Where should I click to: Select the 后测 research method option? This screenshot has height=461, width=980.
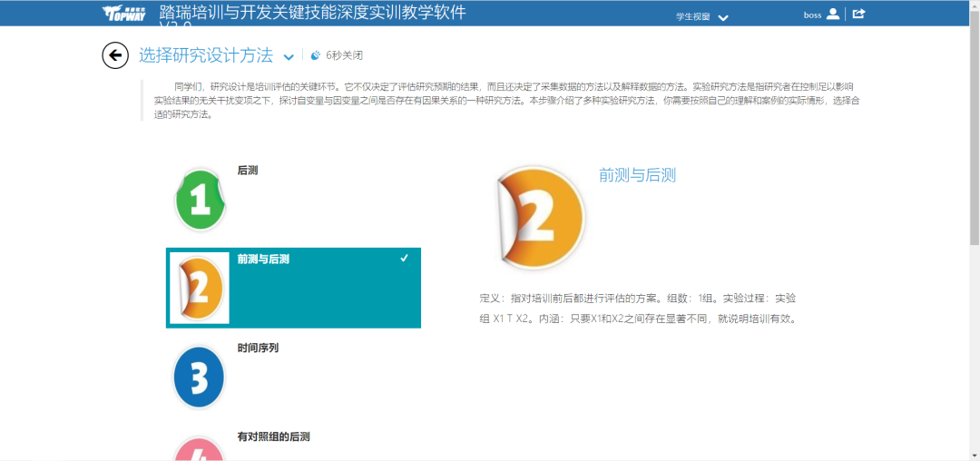coord(248,170)
